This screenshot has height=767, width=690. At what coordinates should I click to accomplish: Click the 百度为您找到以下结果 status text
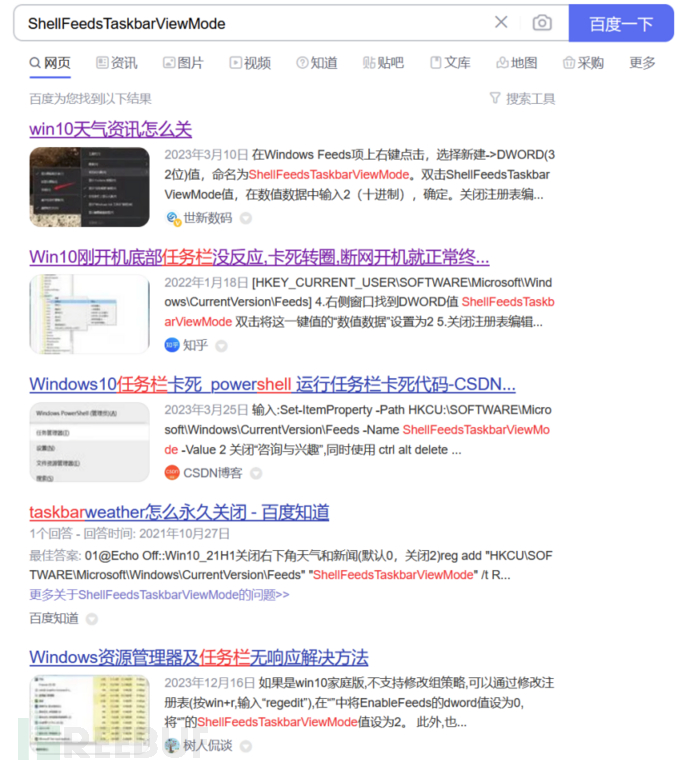[x=90, y=99]
